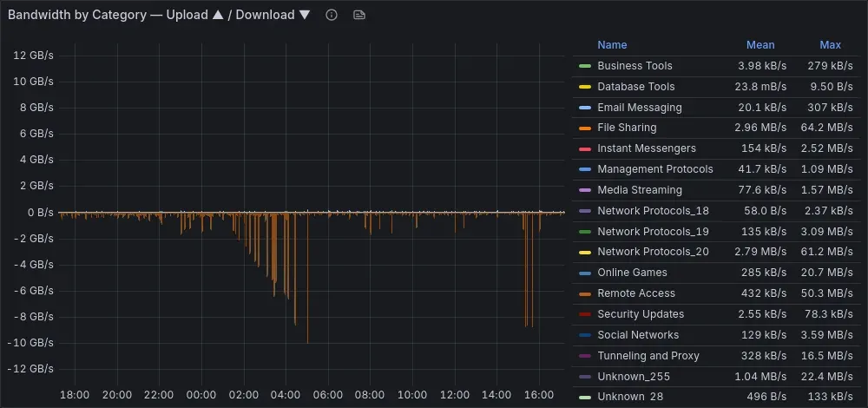Select the Social Networks legend label
The height and width of the screenshot is (408, 868).
click(638, 335)
